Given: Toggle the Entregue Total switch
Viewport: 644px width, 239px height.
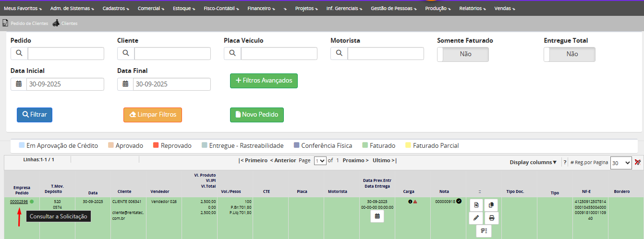Looking at the screenshot, I should (569, 54).
